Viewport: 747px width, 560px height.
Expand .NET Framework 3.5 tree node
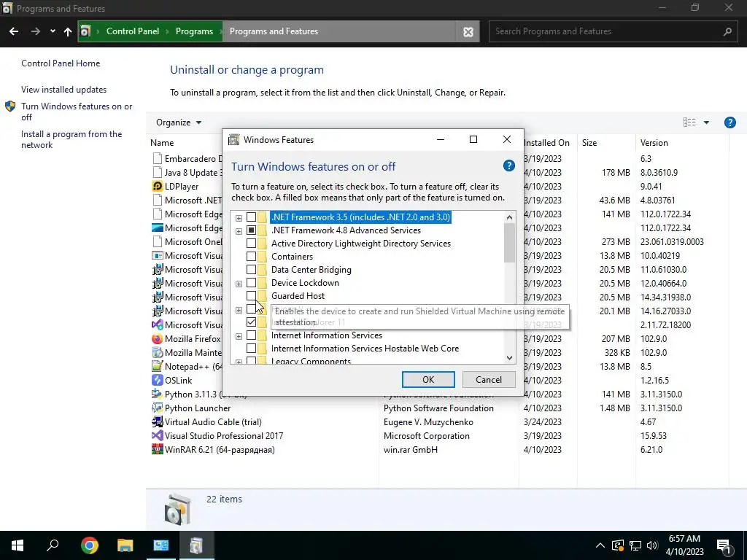click(x=239, y=218)
